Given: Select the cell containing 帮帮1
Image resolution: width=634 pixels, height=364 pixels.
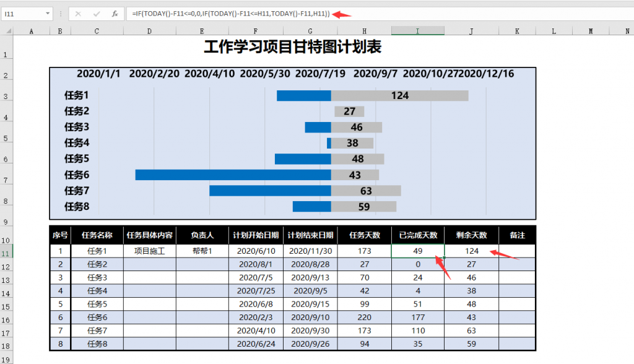Looking at the screenshot, I should click(x=202, y=251).
